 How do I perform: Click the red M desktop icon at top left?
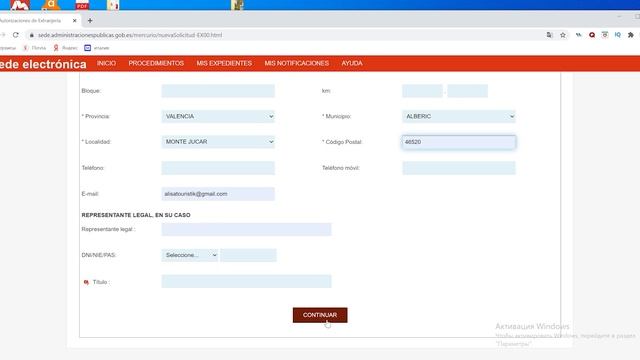[20, 5]
